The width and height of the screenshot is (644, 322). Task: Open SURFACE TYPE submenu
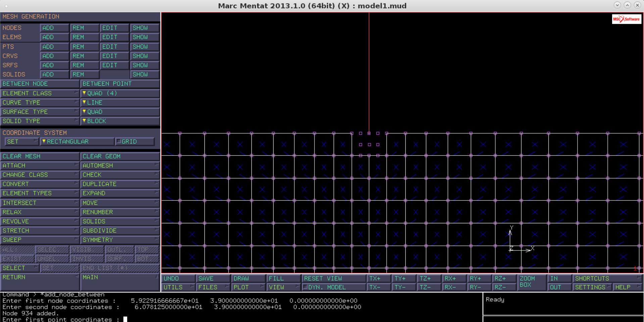pos(40,112)
